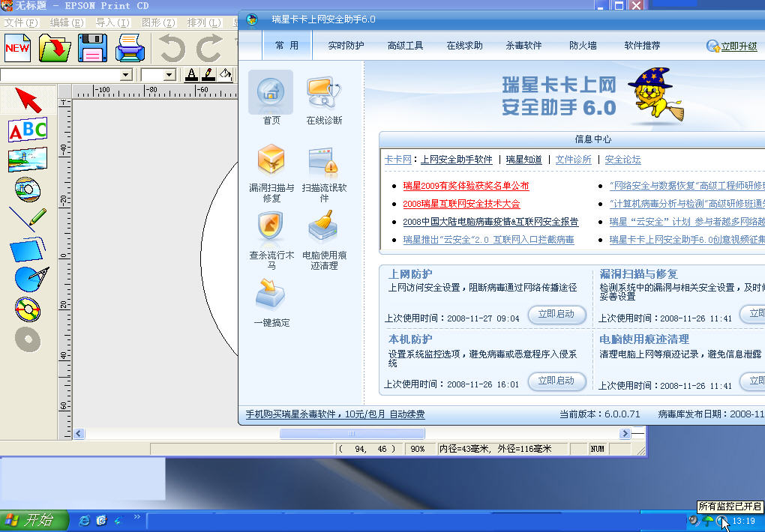Viewport: 765px width, 532px height.
Task: Switch to 防火墙 tab
Action: [583, 46]
